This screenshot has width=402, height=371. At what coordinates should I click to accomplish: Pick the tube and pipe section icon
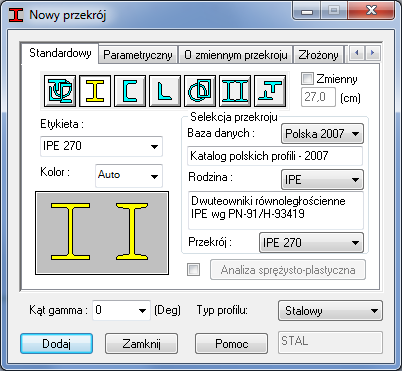(x=200, y=91)
